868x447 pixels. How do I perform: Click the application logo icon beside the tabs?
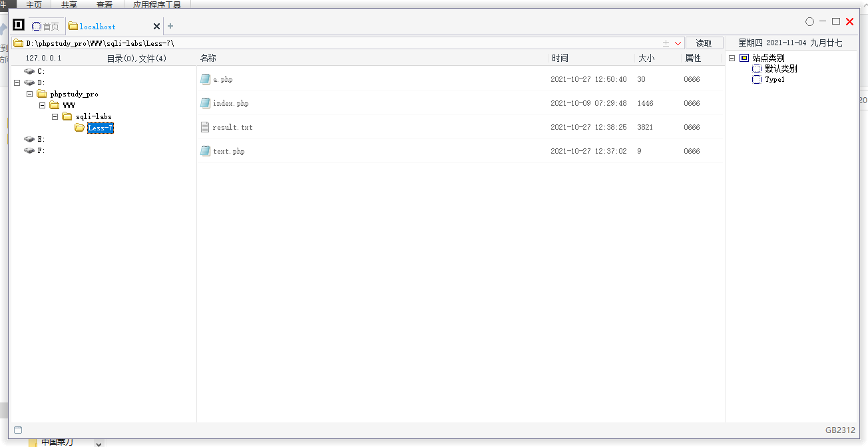19,25
